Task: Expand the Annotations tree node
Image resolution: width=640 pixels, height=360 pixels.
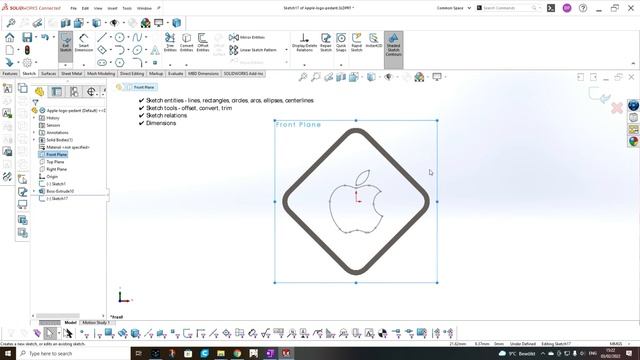Action: click(x=34, y=133)
